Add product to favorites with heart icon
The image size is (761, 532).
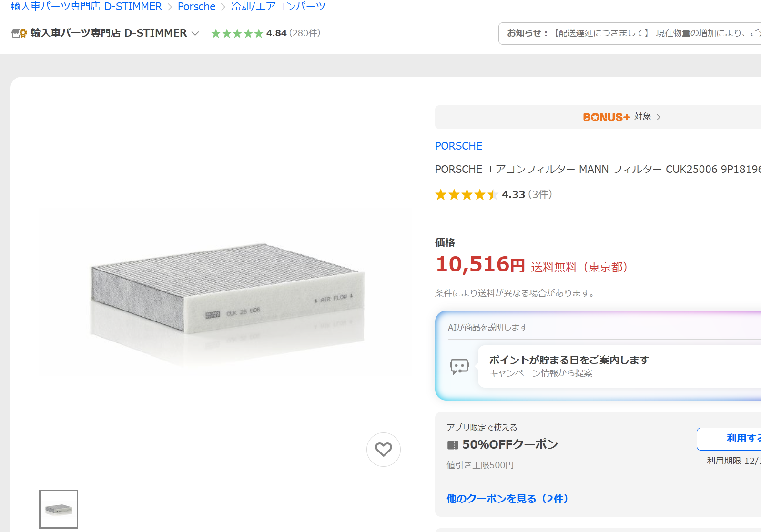pos(383,449)
